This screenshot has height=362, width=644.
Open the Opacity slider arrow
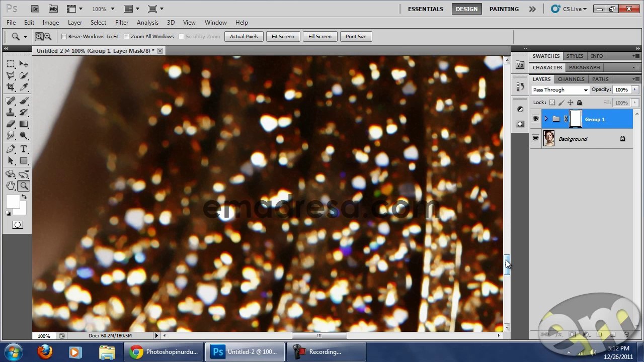pyautogui.click(x=634, y=90)
